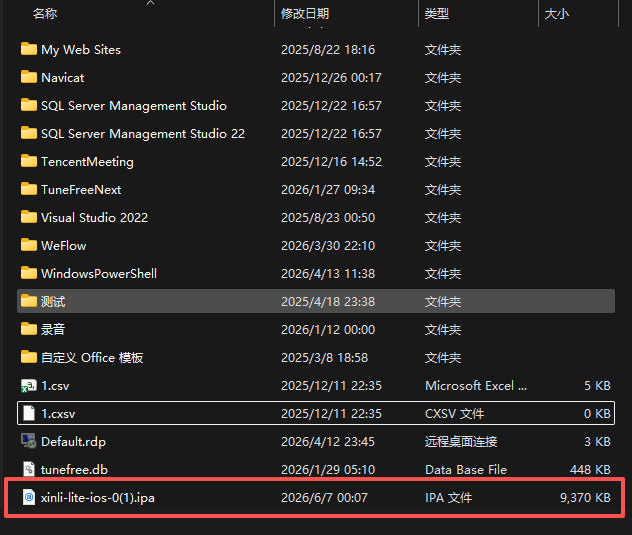Click the IPA icon of xinli-lite-ios-0(1).ipa
632x535 pixels.
[29, 498]
